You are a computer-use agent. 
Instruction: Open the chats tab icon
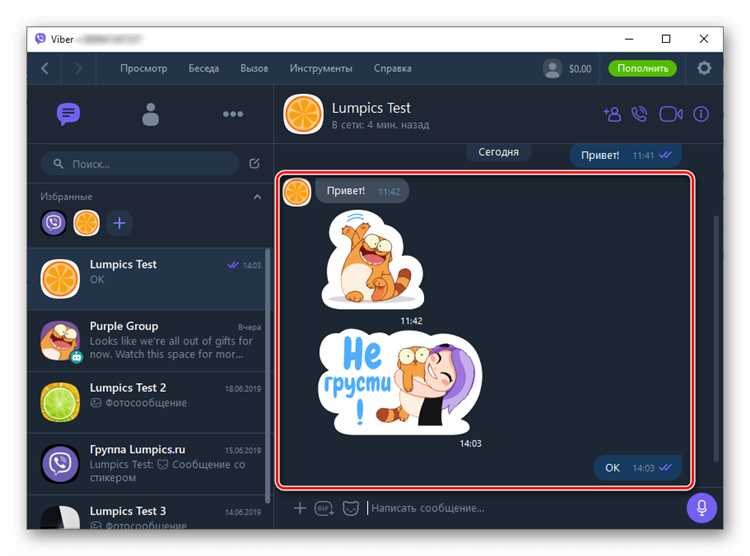click(x=68, y=114)
